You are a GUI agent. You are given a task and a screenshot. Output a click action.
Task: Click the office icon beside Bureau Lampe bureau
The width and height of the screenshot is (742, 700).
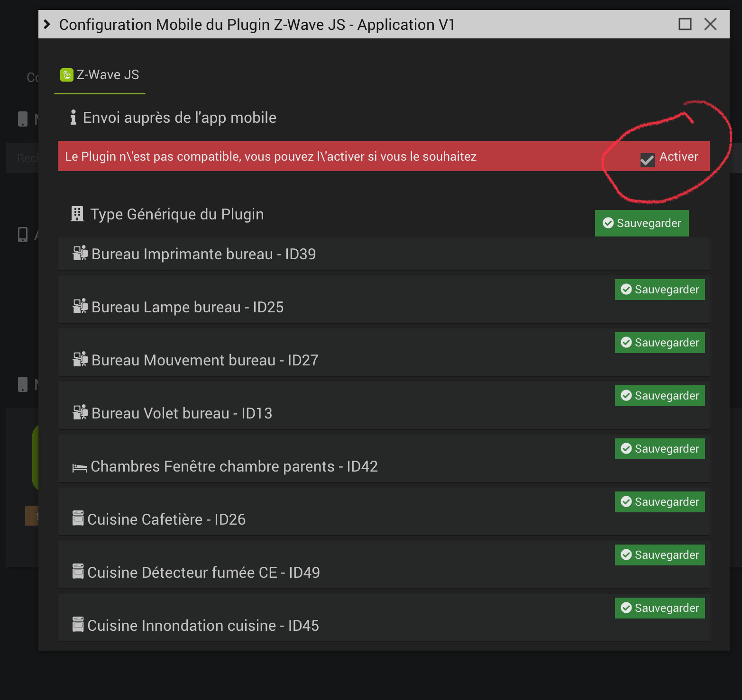pos(80,306)
